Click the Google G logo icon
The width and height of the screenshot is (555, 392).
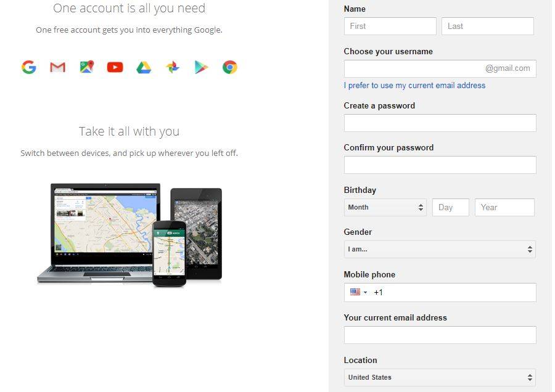[28, 67]
